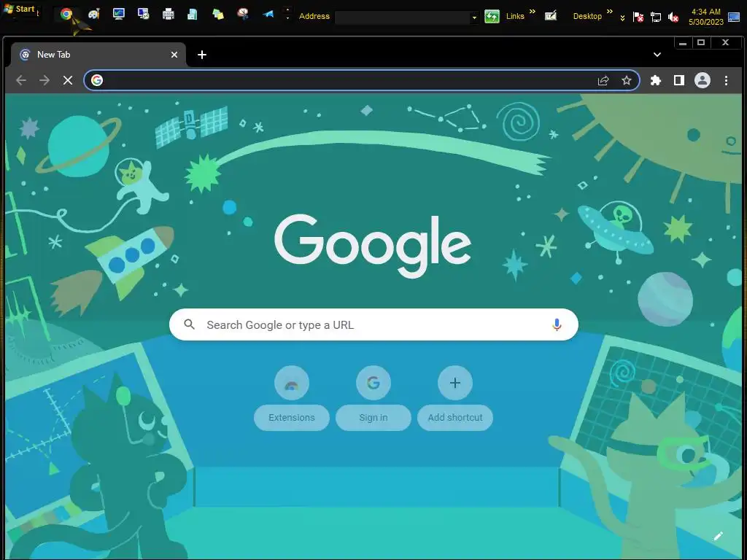The image size is (747, 560).
Task: Maximize the Chrome window
Action: pyautogui.click(x=701, y=43)
